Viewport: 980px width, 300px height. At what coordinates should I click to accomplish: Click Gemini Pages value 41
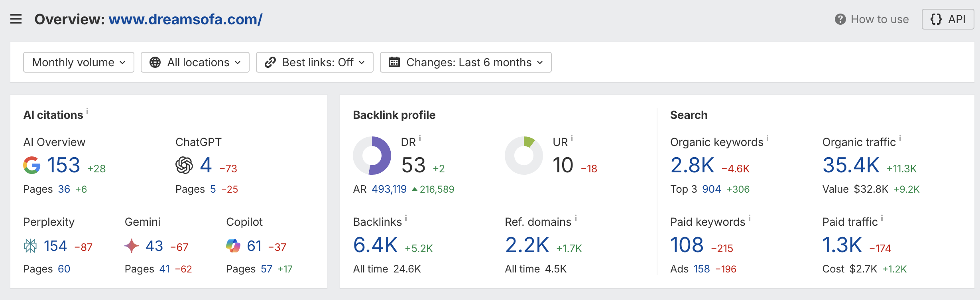coord(165,269)
